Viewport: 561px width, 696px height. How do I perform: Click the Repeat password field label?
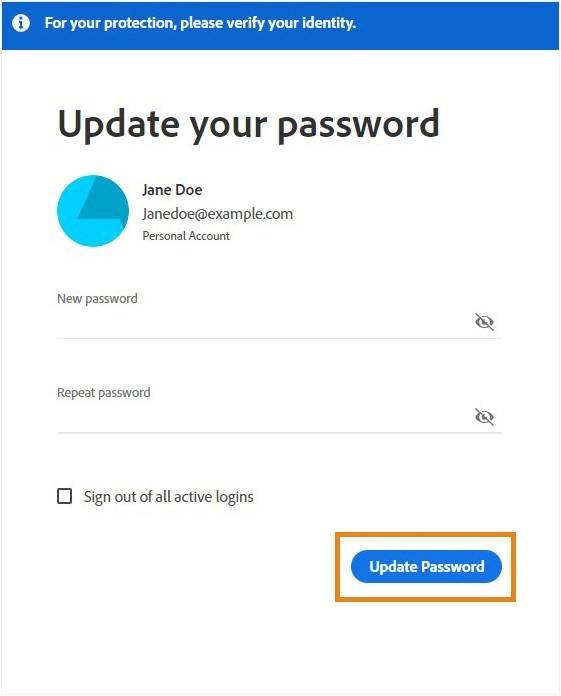[x=103, y=393]
